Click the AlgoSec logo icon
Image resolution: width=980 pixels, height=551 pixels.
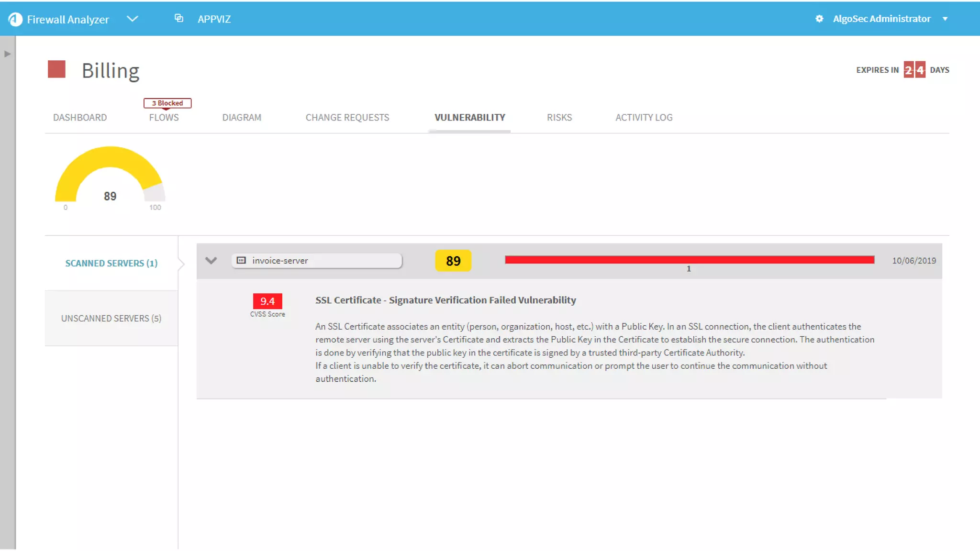pos(15,19)
